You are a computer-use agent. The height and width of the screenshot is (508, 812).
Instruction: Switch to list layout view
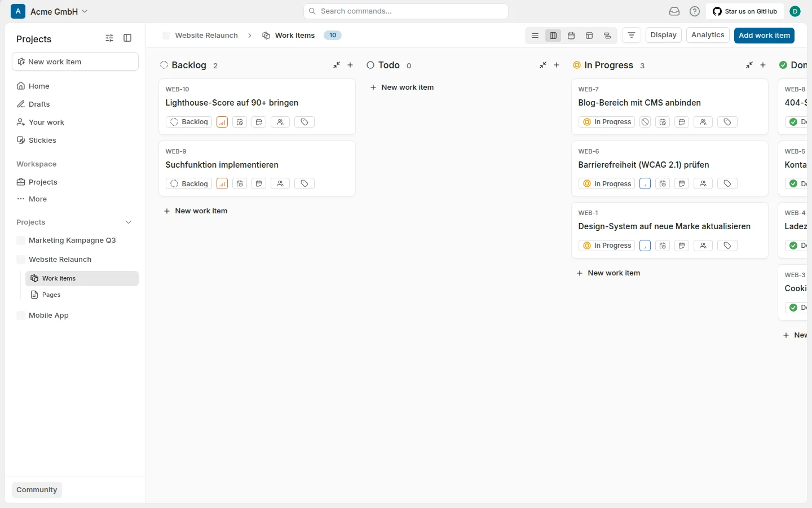[535, 36]
